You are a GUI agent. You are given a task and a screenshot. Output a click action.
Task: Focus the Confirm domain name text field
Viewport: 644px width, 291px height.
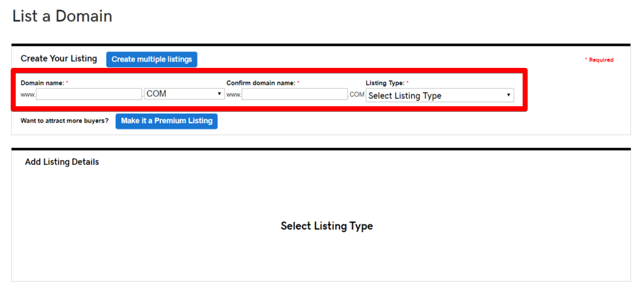(295, 94)
